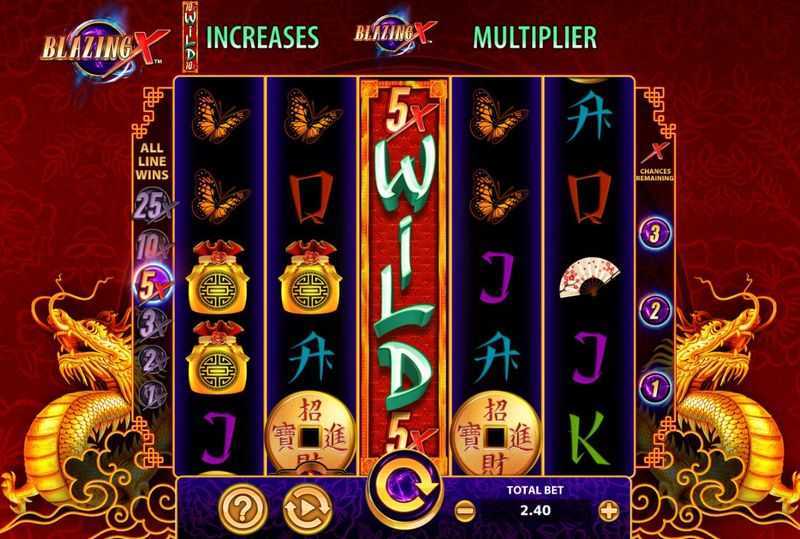800x539 pixels.
Task: Click the green K symbol on reel five
Action: tap(589, 439)
